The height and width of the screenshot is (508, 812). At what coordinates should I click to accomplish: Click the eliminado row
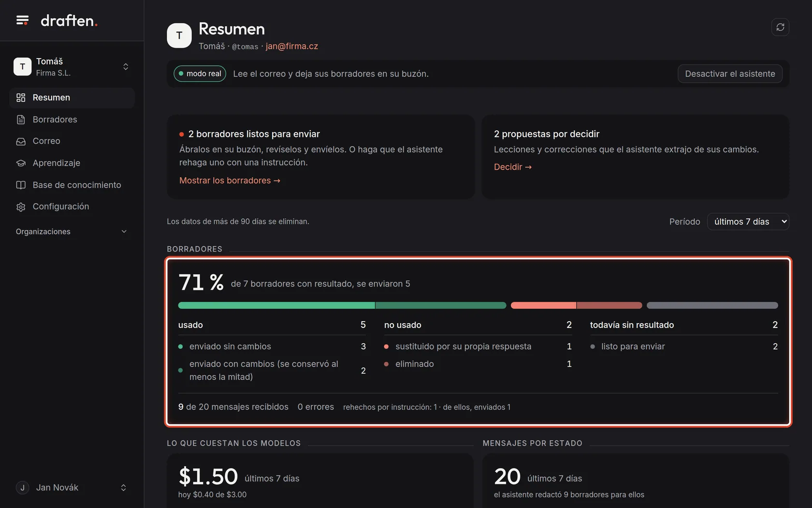click(478, 364)
